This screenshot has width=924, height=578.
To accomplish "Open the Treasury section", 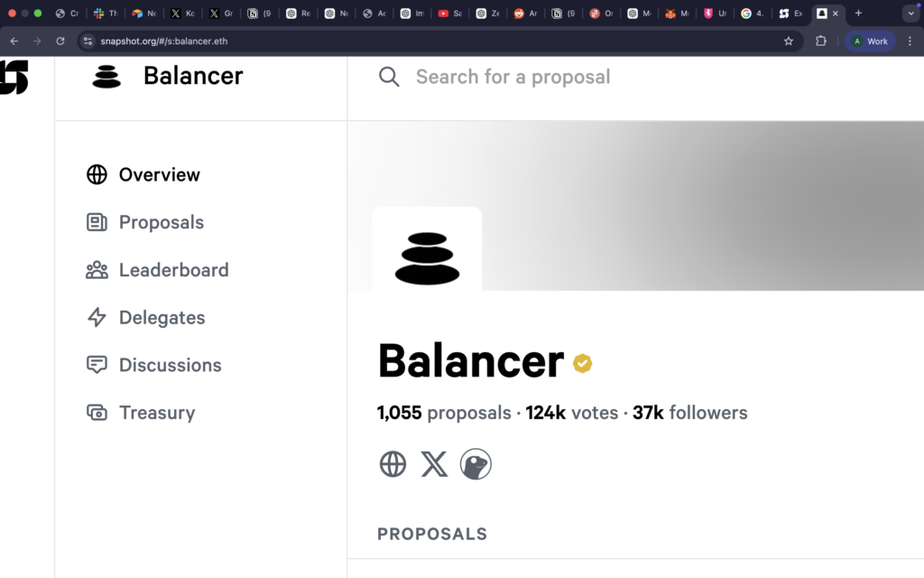I will click(x=157, y=413).
